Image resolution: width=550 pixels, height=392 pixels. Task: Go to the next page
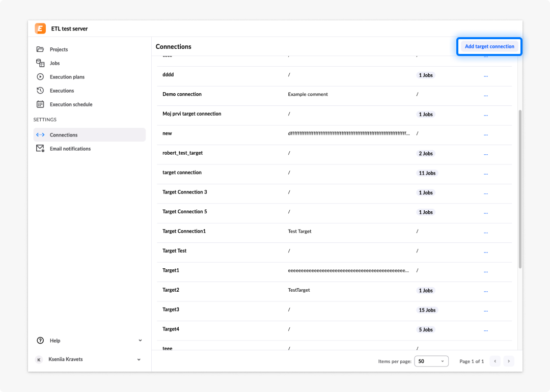(x=509, y=361)
